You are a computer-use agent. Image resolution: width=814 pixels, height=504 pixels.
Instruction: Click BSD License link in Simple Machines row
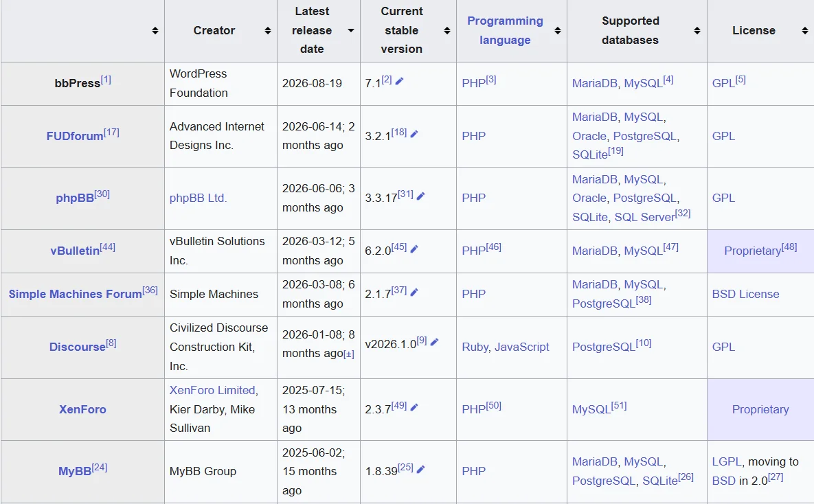(745, 294)
